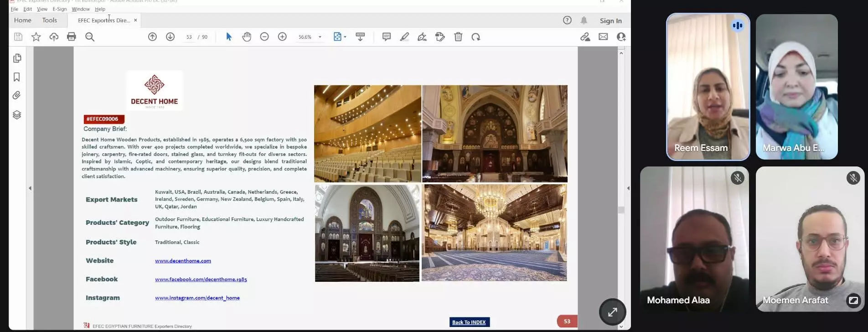The width and height of the screenshot is (868, 332).
Task: Open the Attachments paperclip panel
Action: [x=17, y=95]
